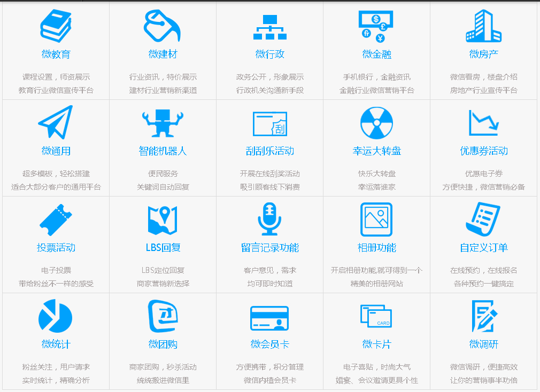Select the paint bucket icon for 微建材
Image resolution: width=540 pixels, height=392 pixels.
click(163, 26)
